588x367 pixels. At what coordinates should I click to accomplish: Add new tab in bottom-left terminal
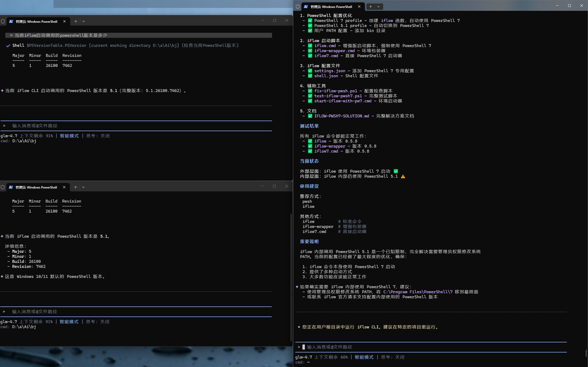tap(75, 187)
